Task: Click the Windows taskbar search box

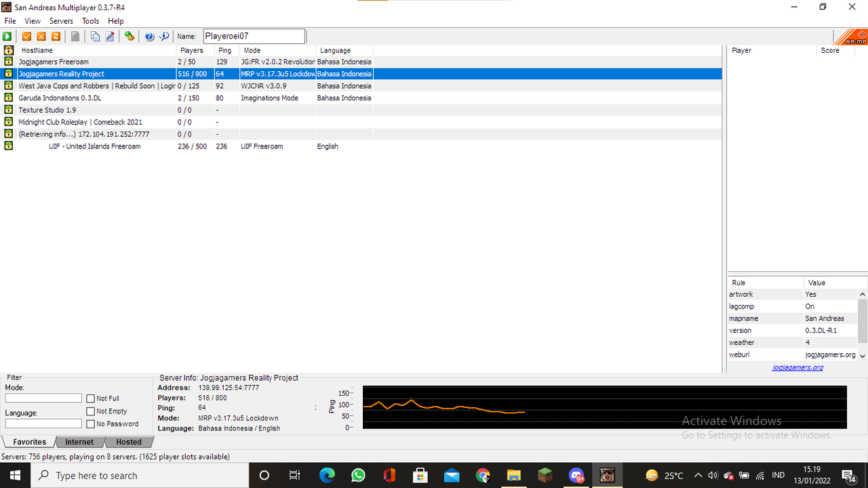Action: click(x=140, y=475)
